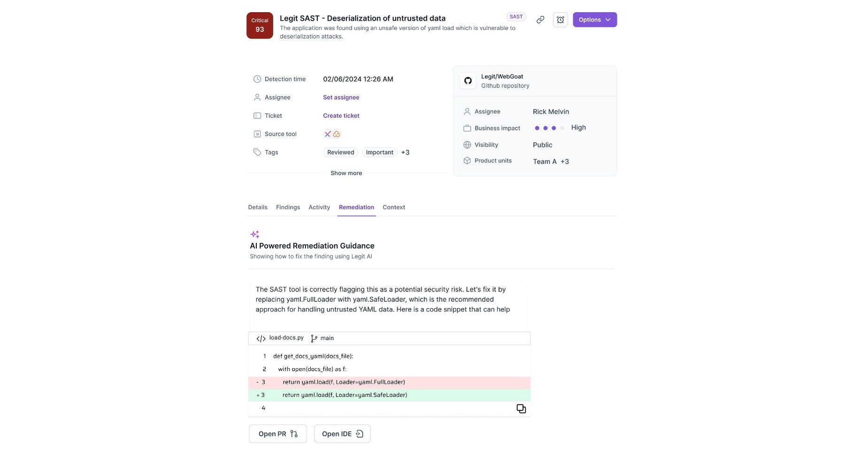
Task: Open the Legit/WebGoat GitHub repository icon
Action: [468, 80]
